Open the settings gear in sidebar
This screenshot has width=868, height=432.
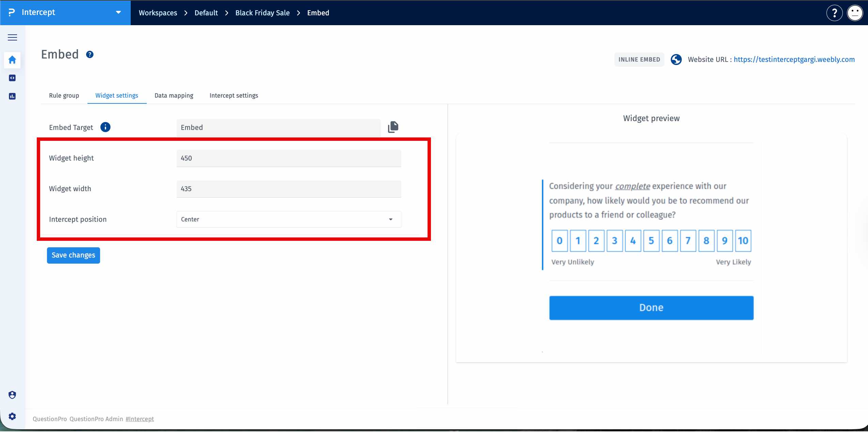pos(12,416)
